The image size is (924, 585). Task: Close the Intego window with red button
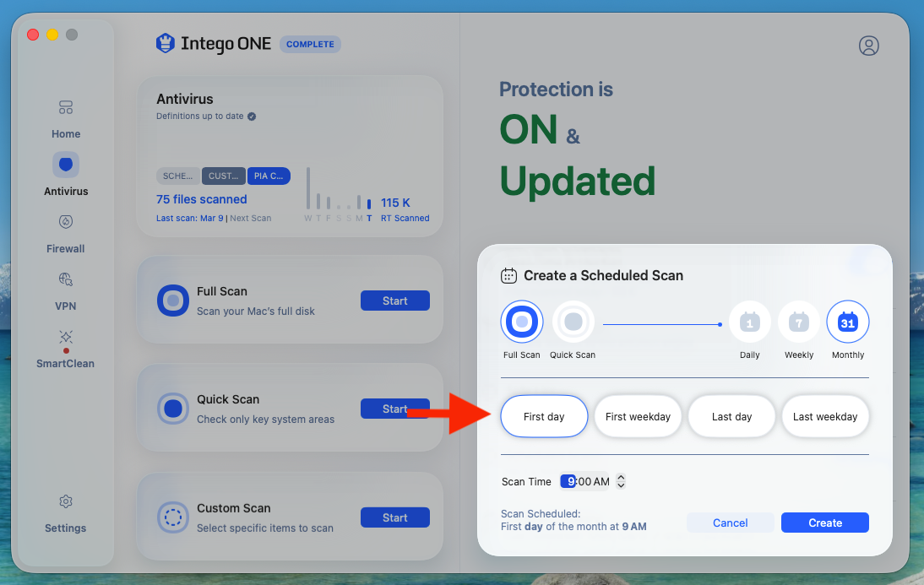click(33, 35)
